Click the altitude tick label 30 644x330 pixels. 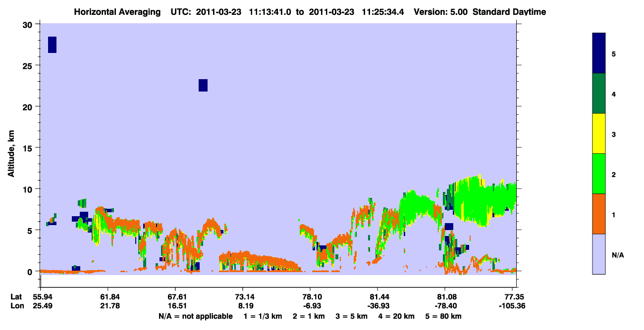coord(29,24)
